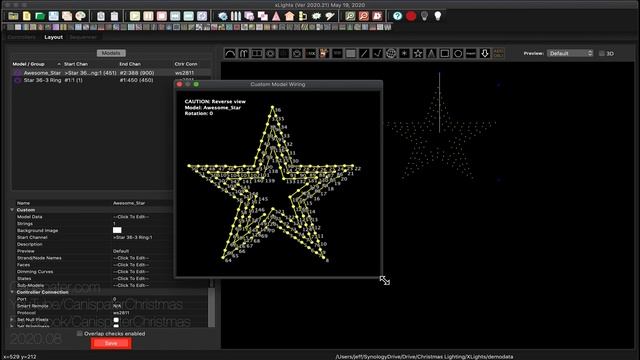Click the Models button above the list
Viewport: 640px width, 360px height.
tap(111, 53)
